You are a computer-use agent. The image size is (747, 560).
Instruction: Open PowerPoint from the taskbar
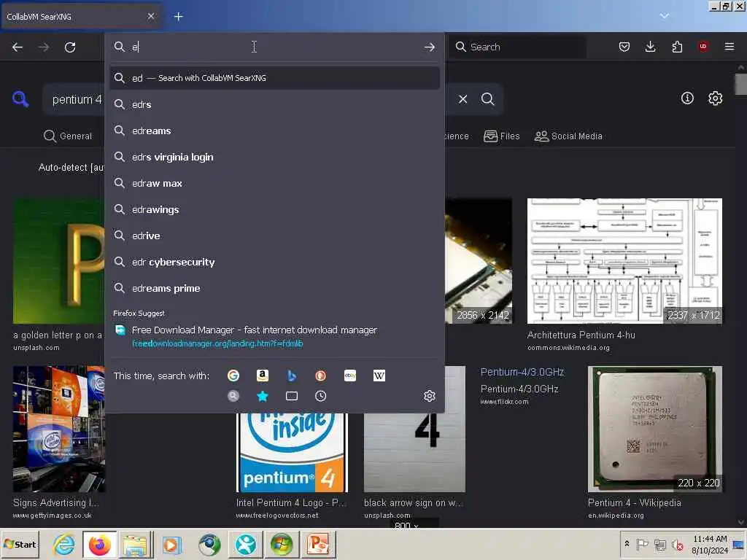(318, 544)
